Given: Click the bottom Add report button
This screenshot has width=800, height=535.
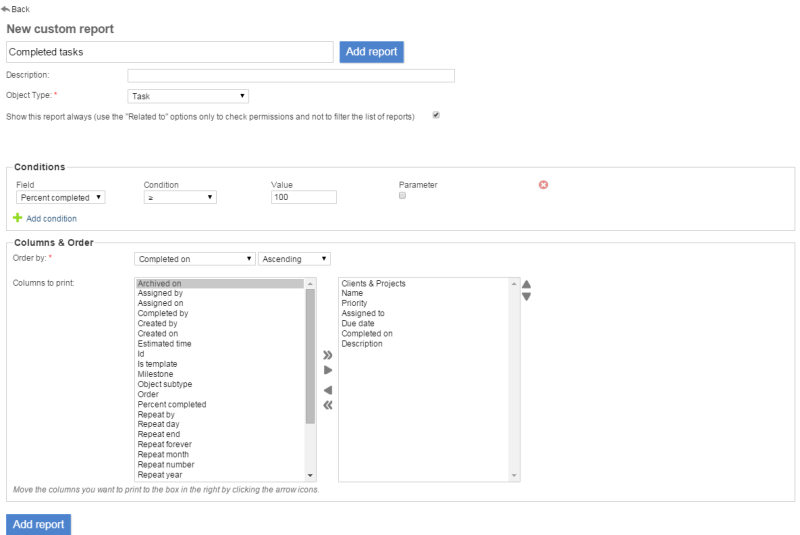Looking at the screenshot, I should (39, 524).
